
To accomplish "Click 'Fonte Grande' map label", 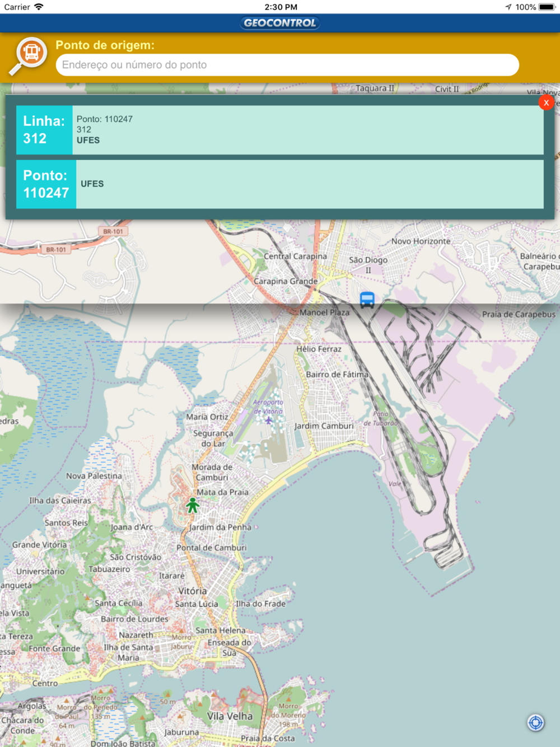I will coord(54,648).
